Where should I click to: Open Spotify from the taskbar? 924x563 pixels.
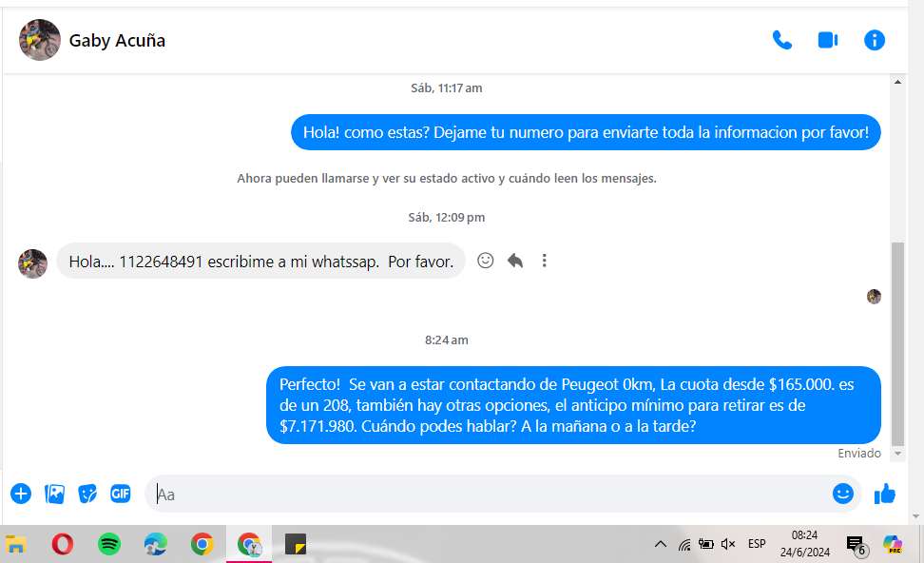tap(109, 544)
